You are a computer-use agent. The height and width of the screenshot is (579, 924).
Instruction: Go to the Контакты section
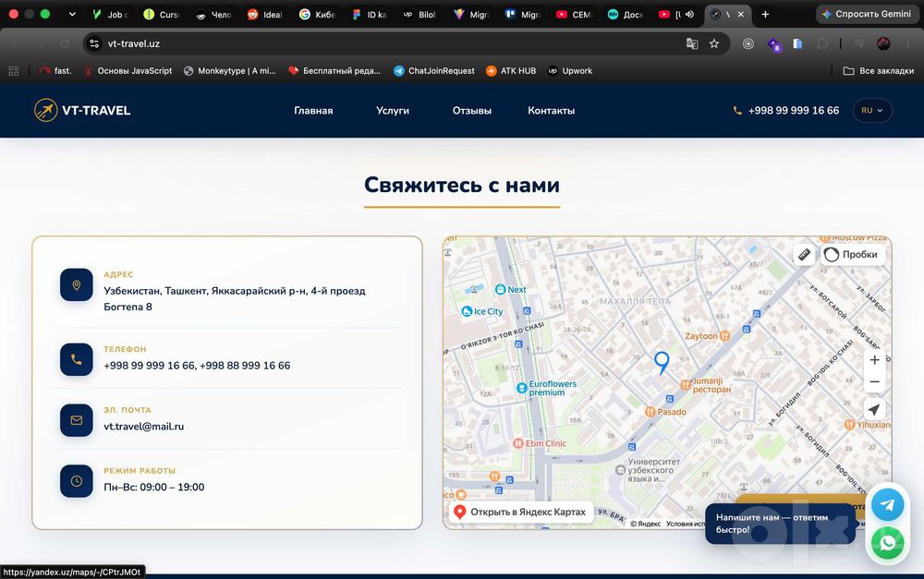551,110
